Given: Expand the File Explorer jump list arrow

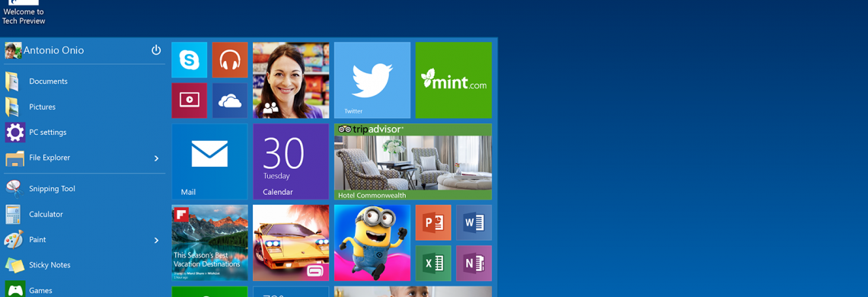Looking at the screenshot, I should (156, 158).
